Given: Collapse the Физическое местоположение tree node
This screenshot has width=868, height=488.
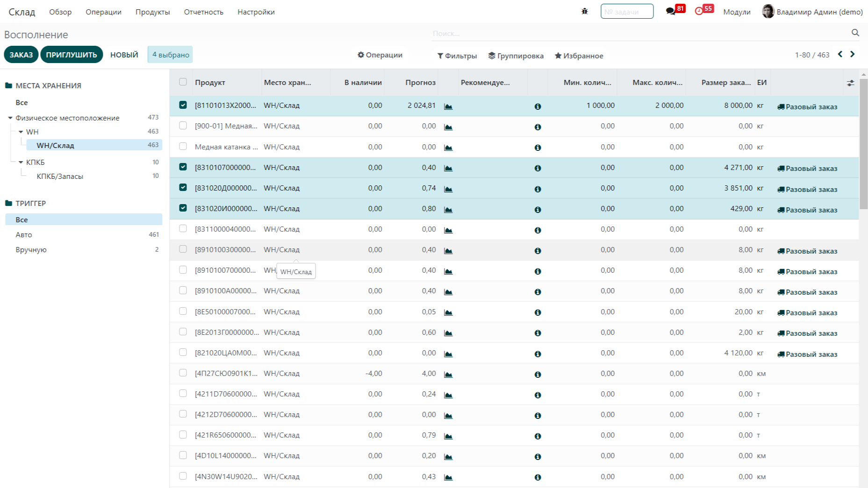Looking at the screenshot, I should tap(10, 118).
